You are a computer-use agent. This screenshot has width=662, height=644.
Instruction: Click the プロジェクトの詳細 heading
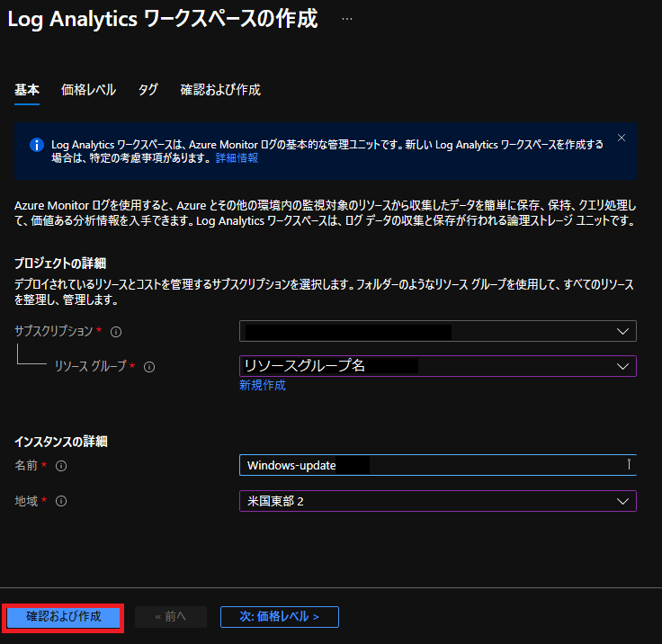[x=60, y=264]
